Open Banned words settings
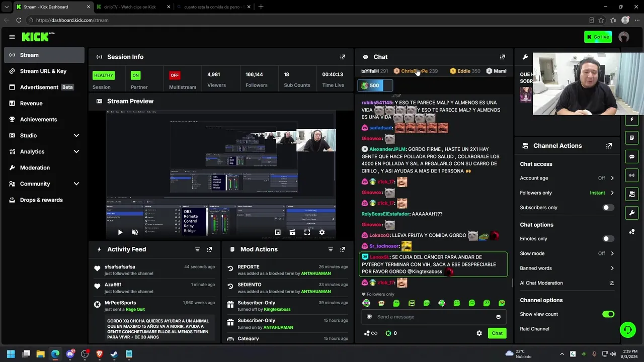The height and width of the screenshot is (362, 644). pyautogui.click(x=567, y=268)
